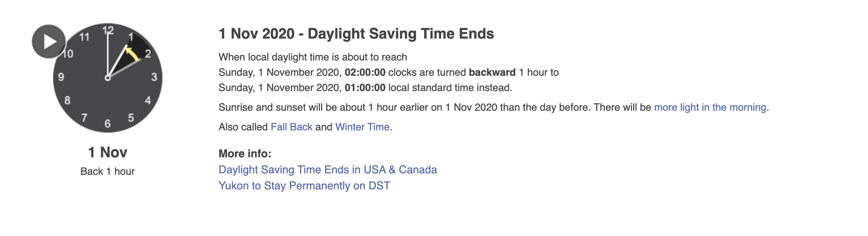This screenshot has height=236, width=868.
Task: Visit Yukon to Stay Permanently on DST
Action: tap(304, 186)
